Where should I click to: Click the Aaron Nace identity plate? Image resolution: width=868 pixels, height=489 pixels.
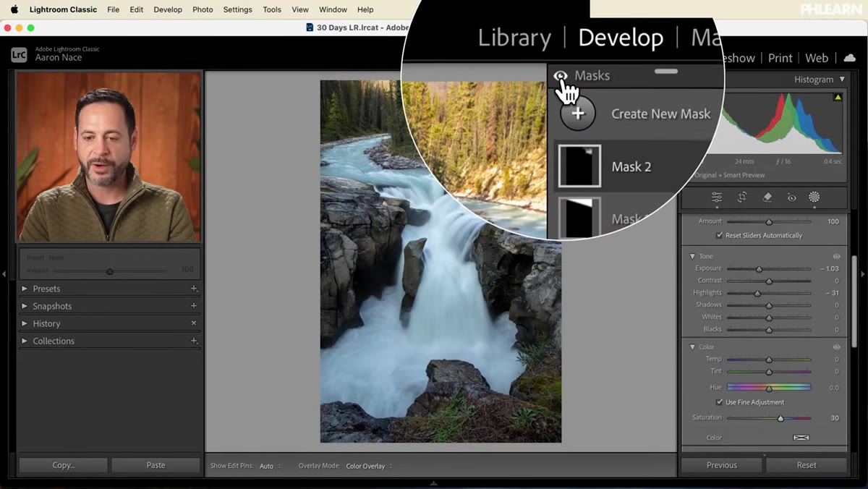coord(59,58)
